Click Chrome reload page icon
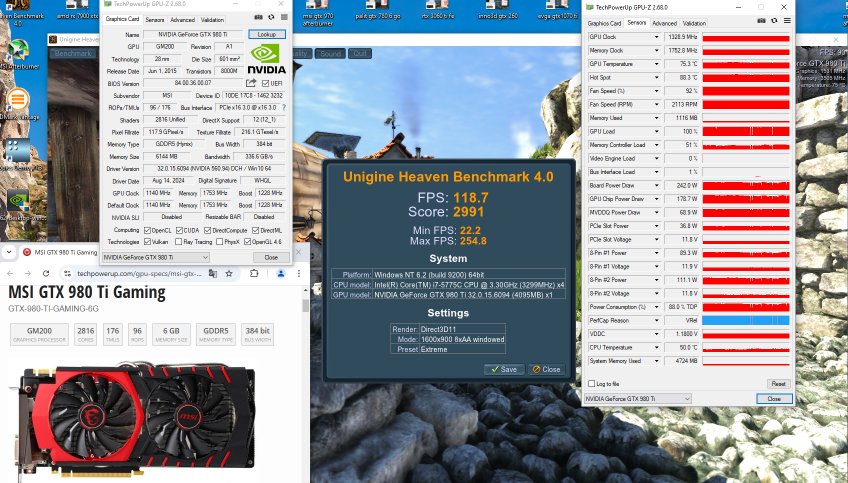The image size is (848, 483). click(x=46, y=274)
